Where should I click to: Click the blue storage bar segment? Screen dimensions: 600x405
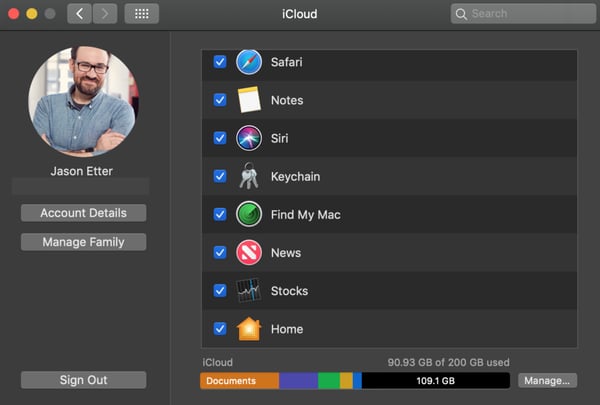click(357, 381)
